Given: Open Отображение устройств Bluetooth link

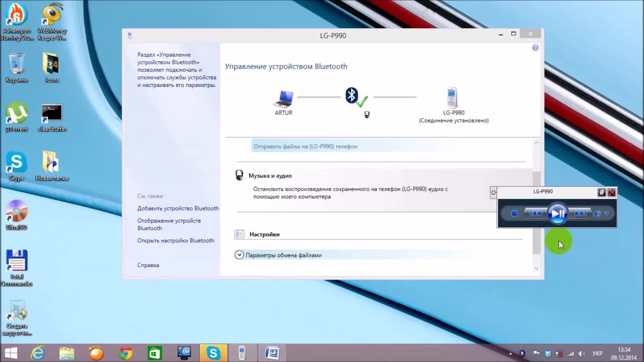Looking at the screenshot, I should 169,225.
